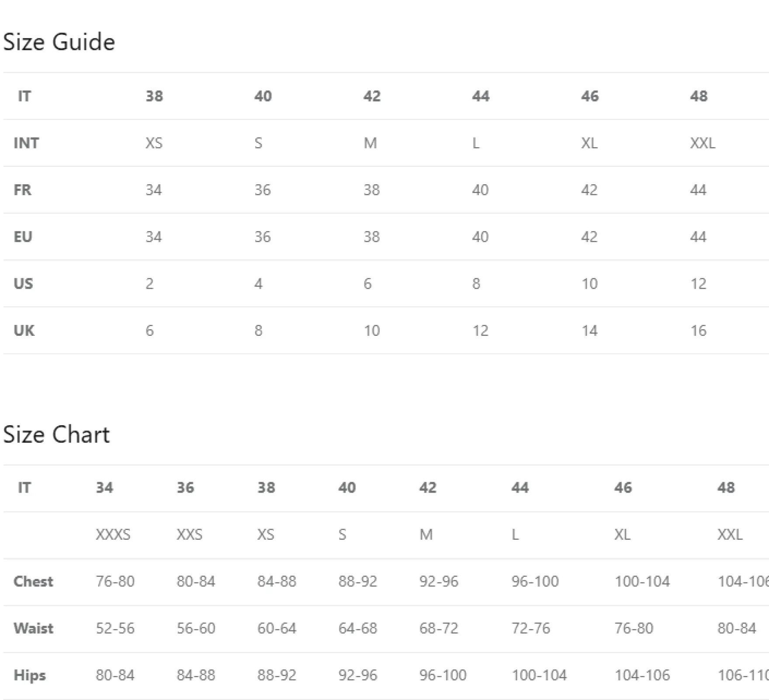Click US size 10 cell
Screen dimensions: 769x700
coord(589,284)
